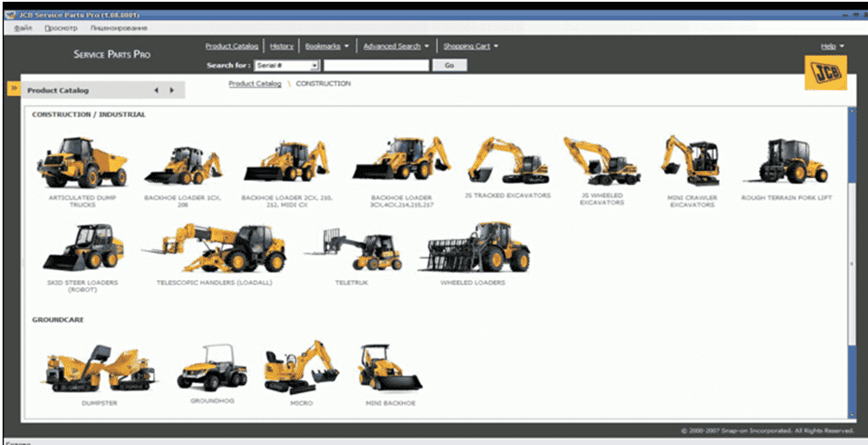Open the Articulated Dump Trucks catalog image
This screenshot has width=868, height=445.
coord(82,162)
